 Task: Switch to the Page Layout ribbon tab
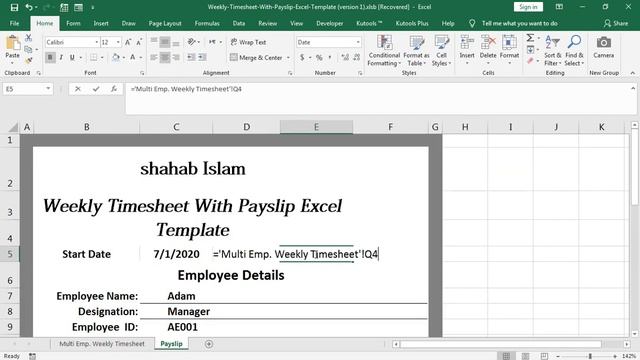coord(165,23)
